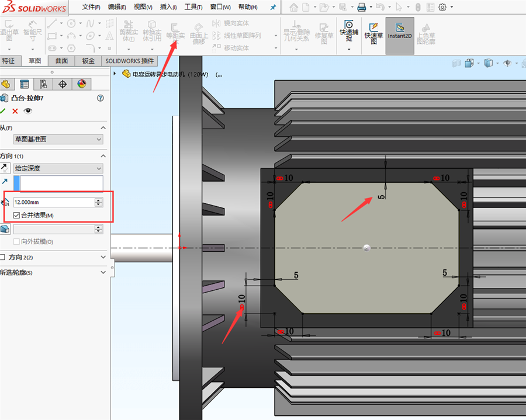Toggle detailed preview eye icon
The height and width of the screenshot is (420, 526).
(28, 111)
